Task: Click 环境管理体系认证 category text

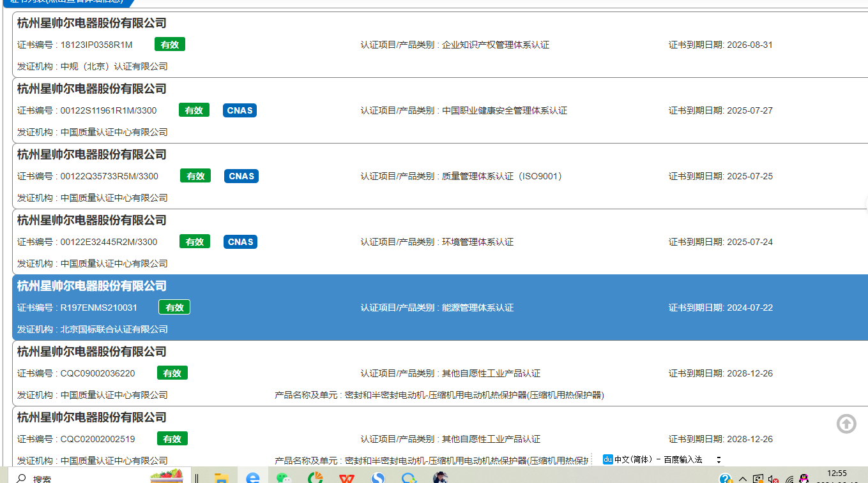Action: [478, 242]
